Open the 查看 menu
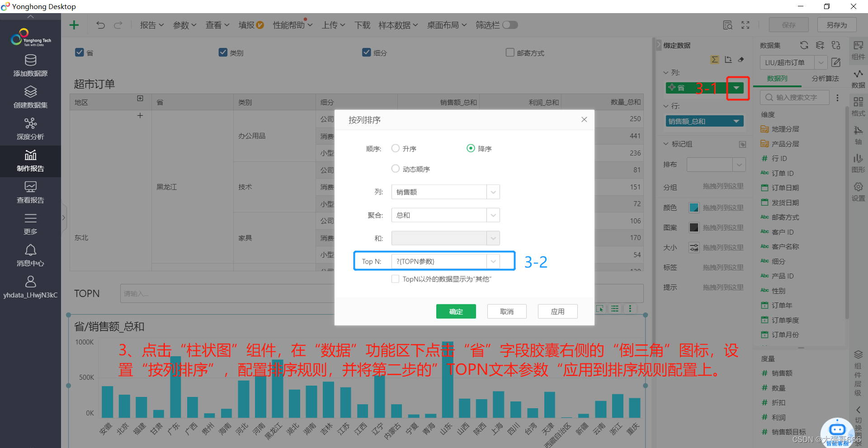Screen dimensions: 868x448 click(218, 25)
